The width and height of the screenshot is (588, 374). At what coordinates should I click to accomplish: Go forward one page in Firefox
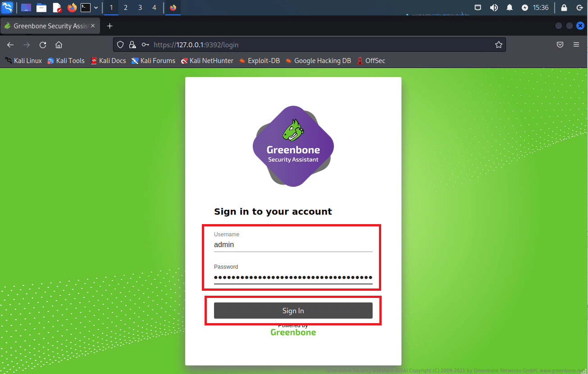click(x=27, y=45)
